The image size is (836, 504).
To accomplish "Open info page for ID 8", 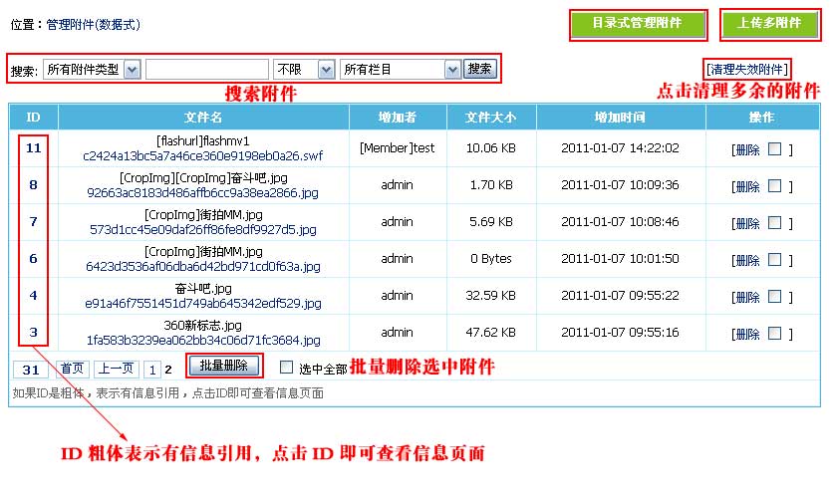I will coord(33,184).
